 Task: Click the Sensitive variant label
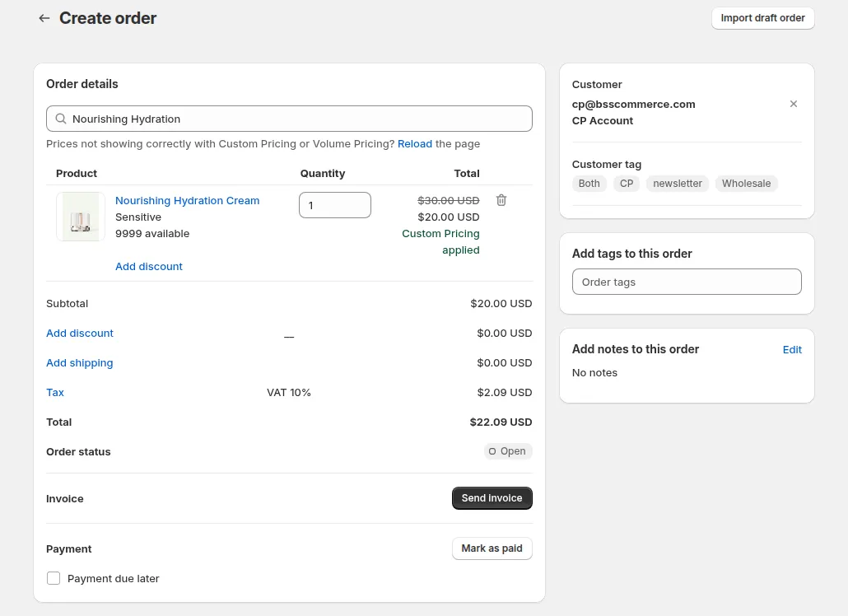tap(138, 217)
